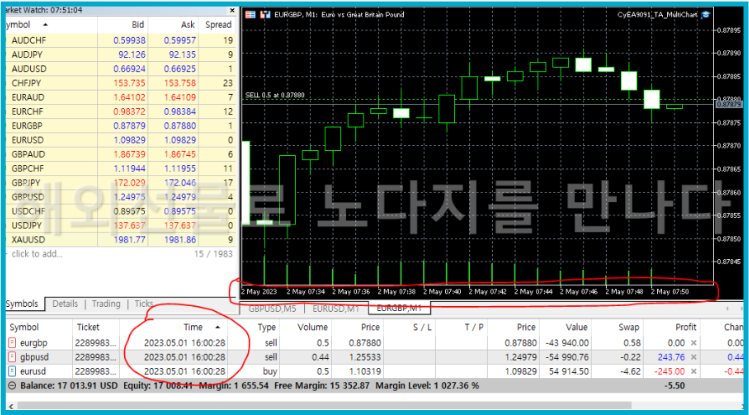Click the 'click to add...' symbol field
Screen dimensions: 749x415
tap(37, 254)
